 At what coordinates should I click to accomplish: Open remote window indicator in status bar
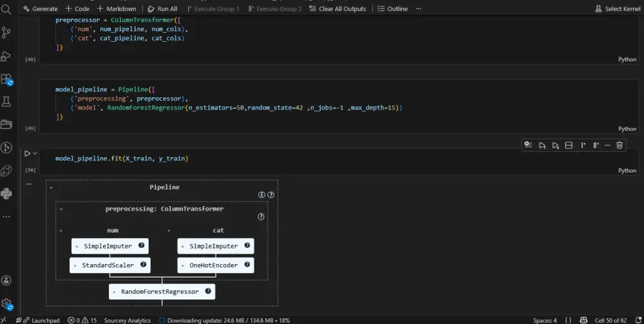(4, 320)
